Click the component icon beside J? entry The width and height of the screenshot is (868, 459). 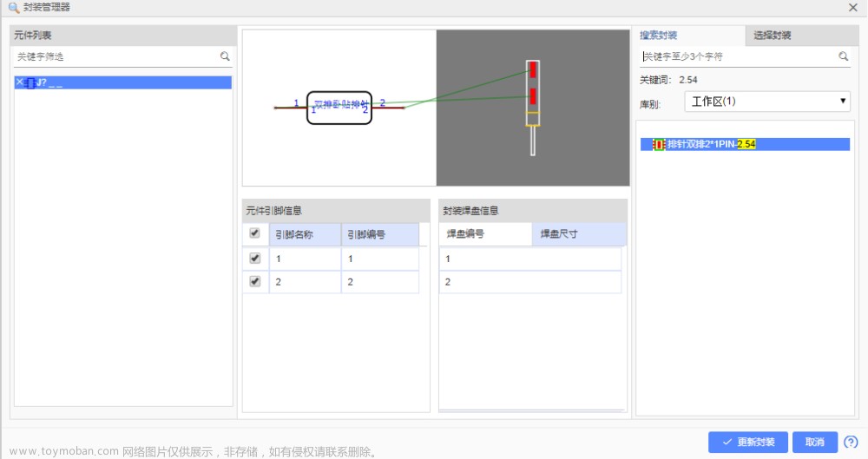point(30,83)
